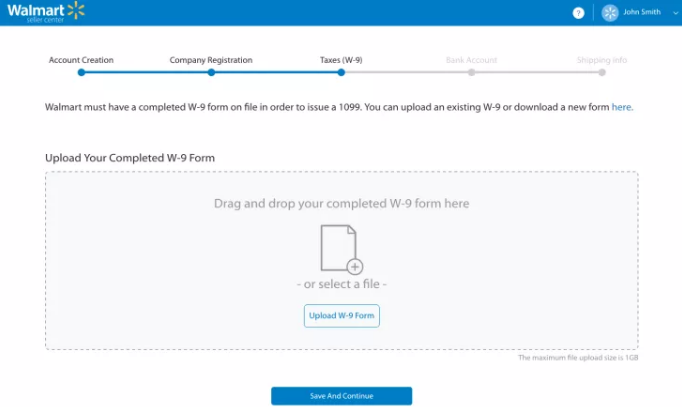Click the Shipping Info progress dot
This screenshot has height=407, width=682.
(x=602, y=73)
